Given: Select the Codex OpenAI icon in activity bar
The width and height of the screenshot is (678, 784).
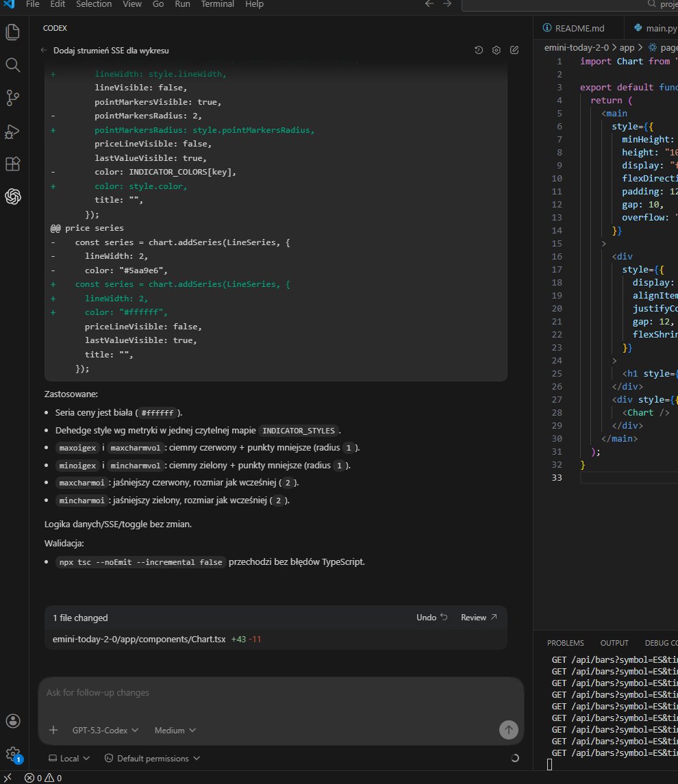Looking at the screenshot, I should point(12,197).
